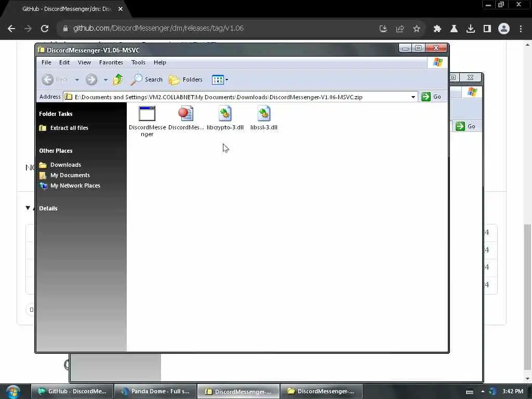
Task: Open the File menu
Action: click(x=46, y=62)
